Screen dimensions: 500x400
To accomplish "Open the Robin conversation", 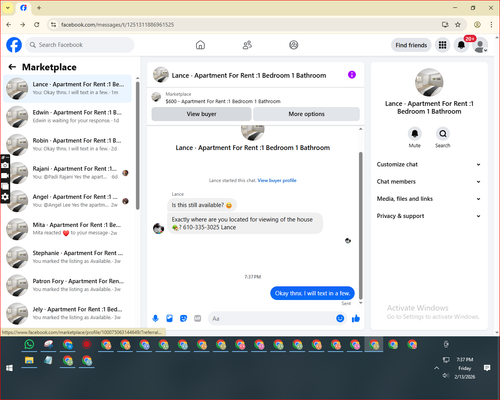I will pyautogui.click(x=67, y=145).
